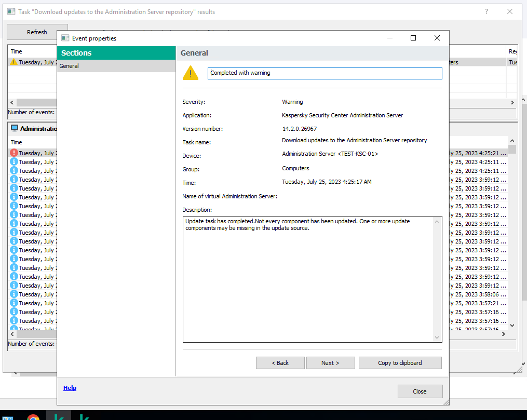The width and height of the screenshot is (527, 420).
Task: Select the General section in Sections pane
Action: [116, 66]
